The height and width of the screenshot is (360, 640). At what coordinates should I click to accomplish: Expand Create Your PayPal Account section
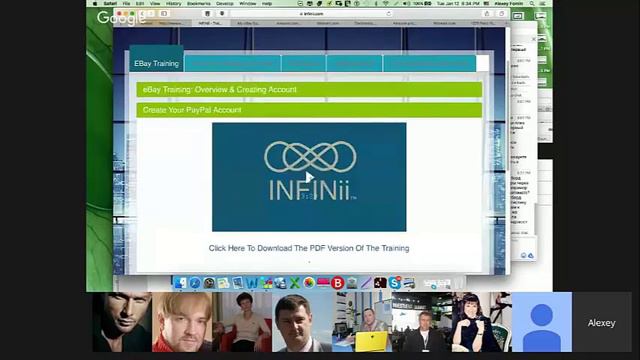(x=309, y=110)
